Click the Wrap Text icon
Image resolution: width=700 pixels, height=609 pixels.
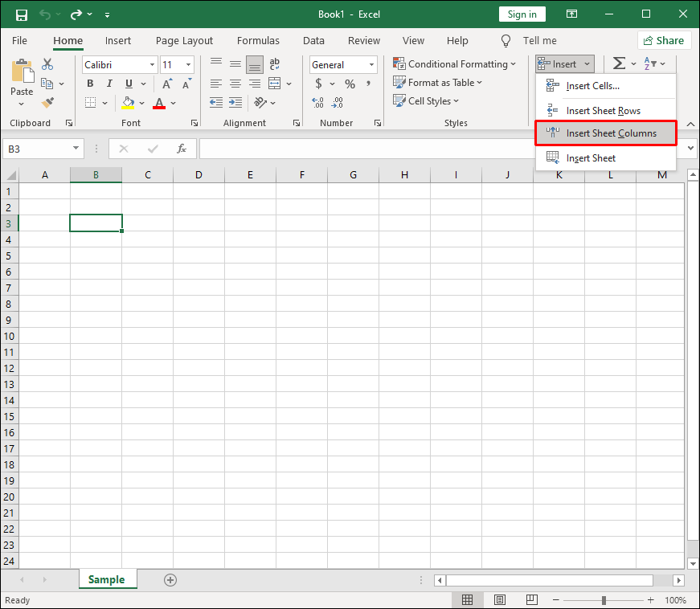click(x=275, y=64)
